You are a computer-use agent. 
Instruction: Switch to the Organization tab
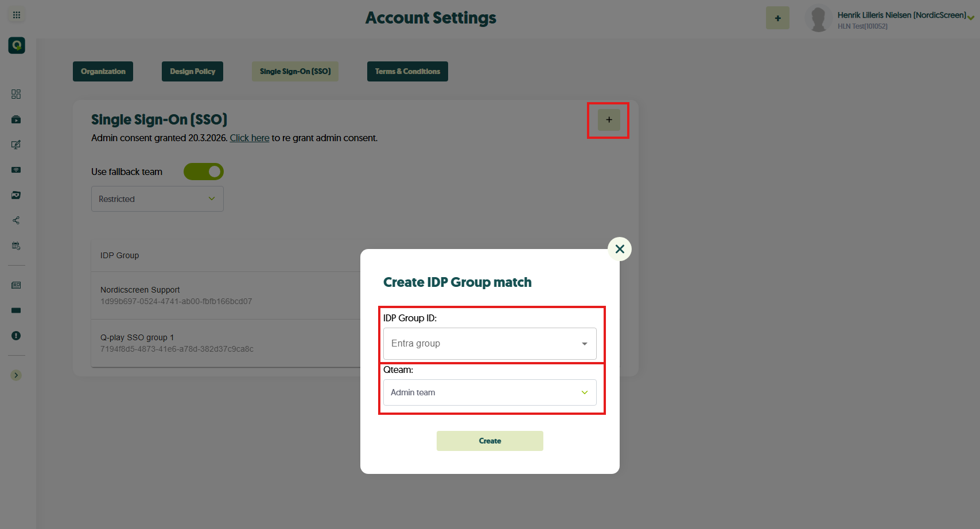[x=103, y=72]
